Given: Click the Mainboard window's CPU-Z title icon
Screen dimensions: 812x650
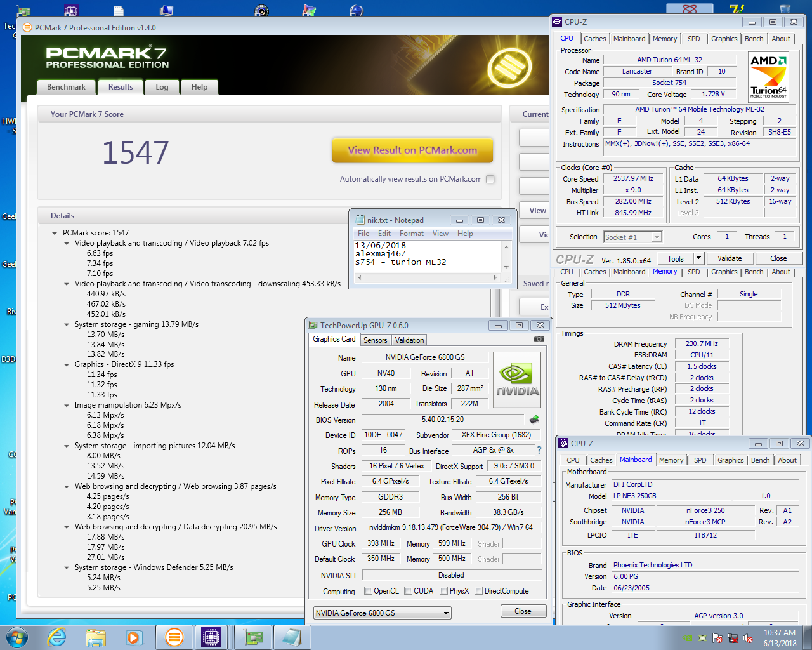Looking at the screenshot, I should [563, 443].
